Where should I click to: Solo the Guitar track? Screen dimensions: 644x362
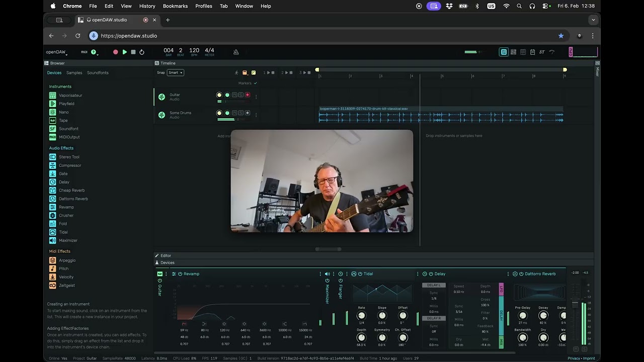click(240, 95)
